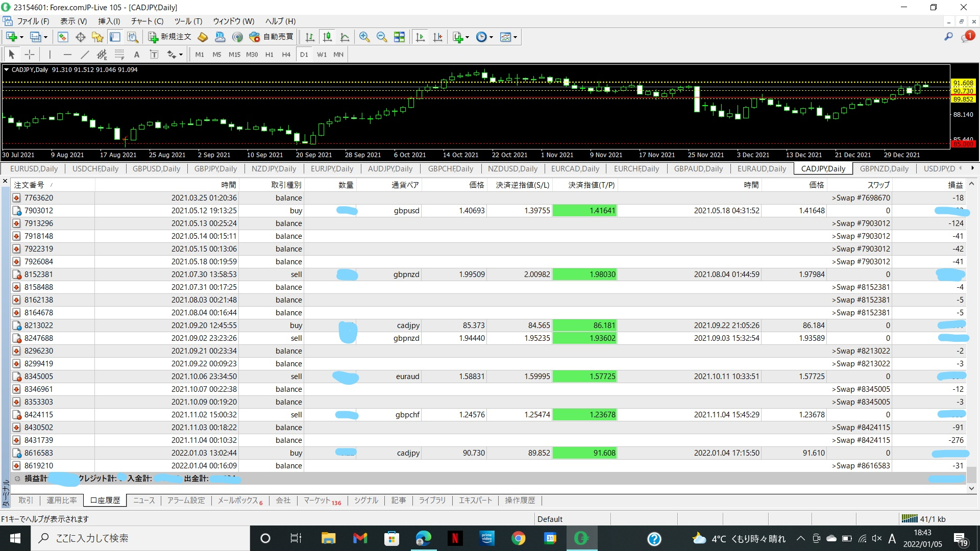Open Netflix from the taskbar
This screenshot has width=980, height=551.
[x=454, y=538]
